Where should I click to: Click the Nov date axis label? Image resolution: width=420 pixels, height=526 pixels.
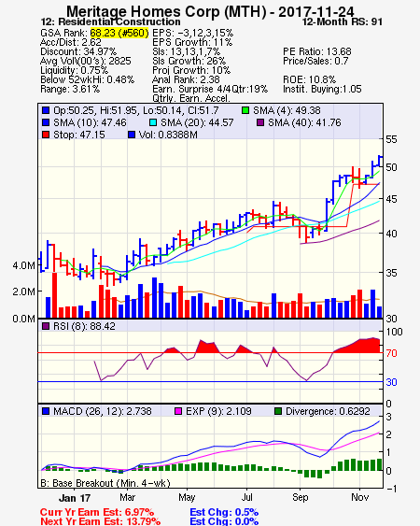point(359,497)
